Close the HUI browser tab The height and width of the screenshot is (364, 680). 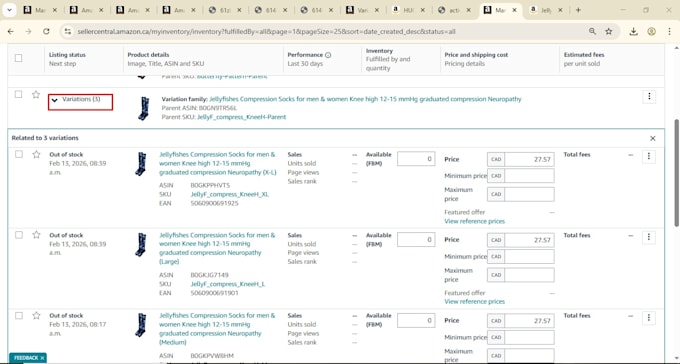click(422, 10)
